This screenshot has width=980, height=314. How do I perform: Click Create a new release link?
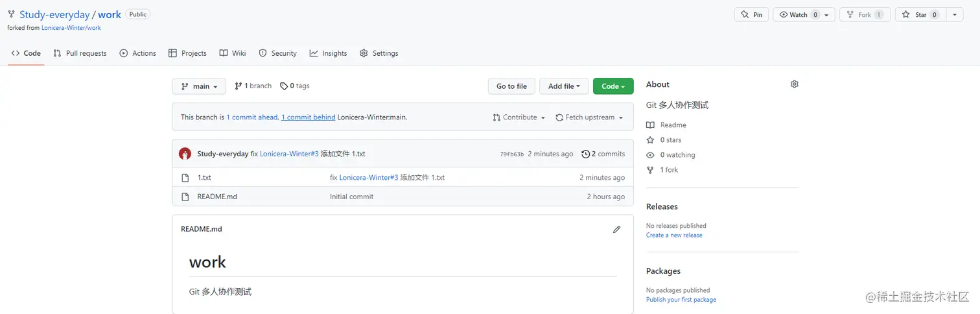coord(674,235)
